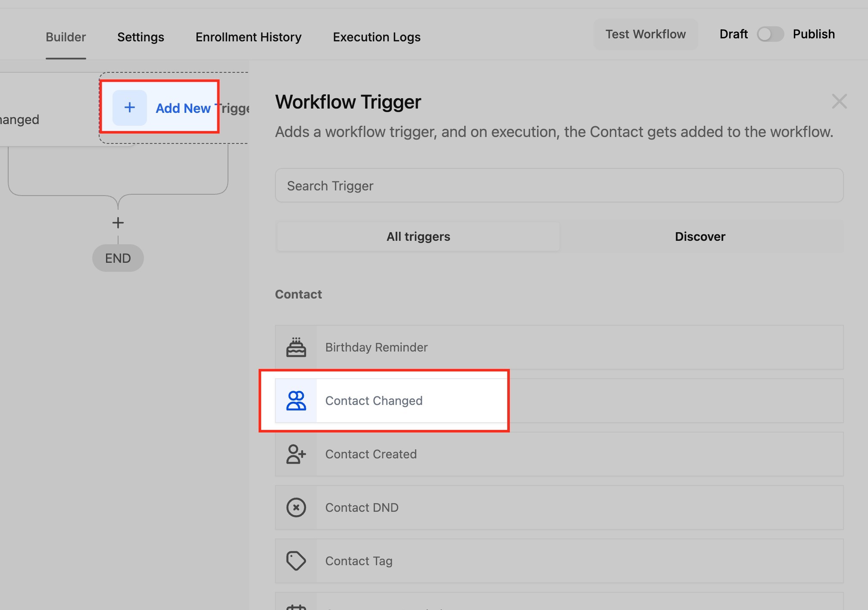Select the Builder tab
The width and height of the screenshot is (868, 610).
tap(66, 37)
